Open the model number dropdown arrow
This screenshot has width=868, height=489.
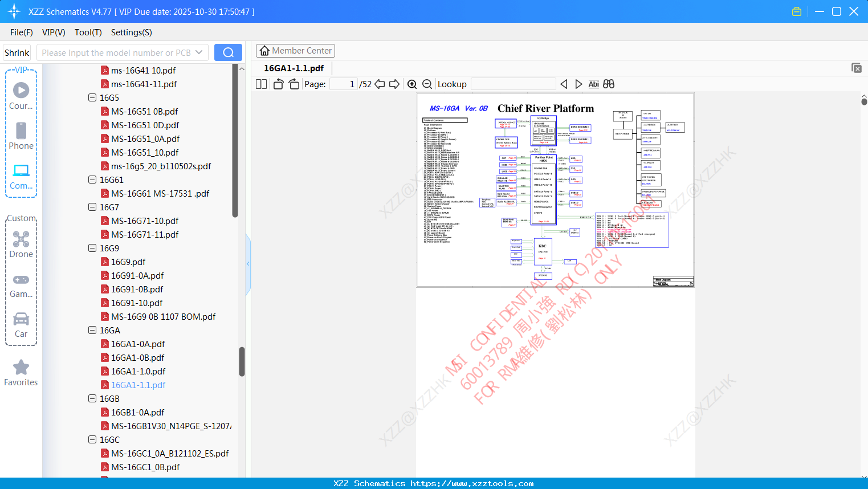point(199,52)
